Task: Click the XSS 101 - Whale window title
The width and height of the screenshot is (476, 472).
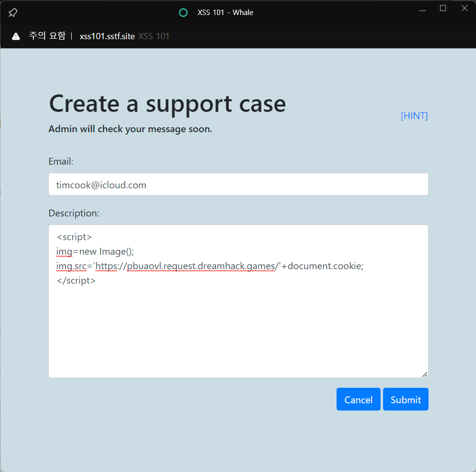Action: click(x=225, y=13)
